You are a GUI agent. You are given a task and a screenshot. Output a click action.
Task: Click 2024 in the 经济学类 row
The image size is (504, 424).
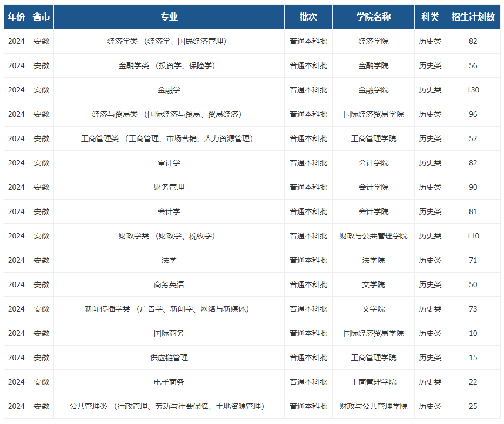pyautogui.click(x=16, y=41)
